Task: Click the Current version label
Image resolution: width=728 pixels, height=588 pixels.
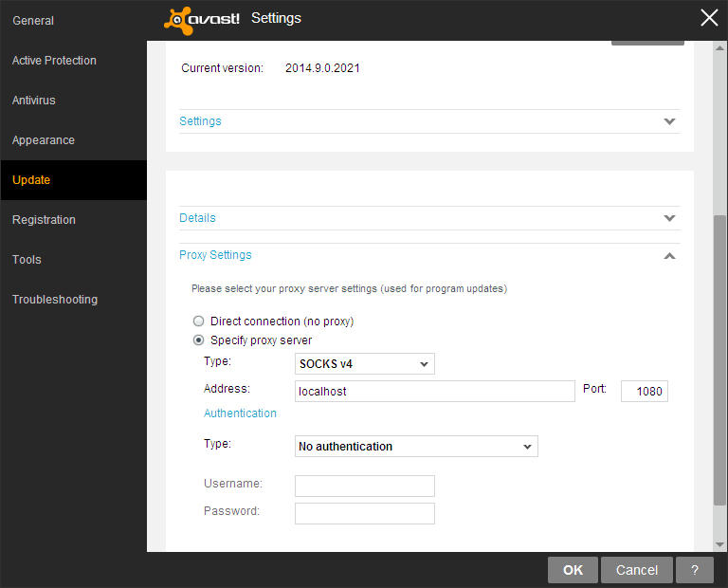Action: coord(223,68)
